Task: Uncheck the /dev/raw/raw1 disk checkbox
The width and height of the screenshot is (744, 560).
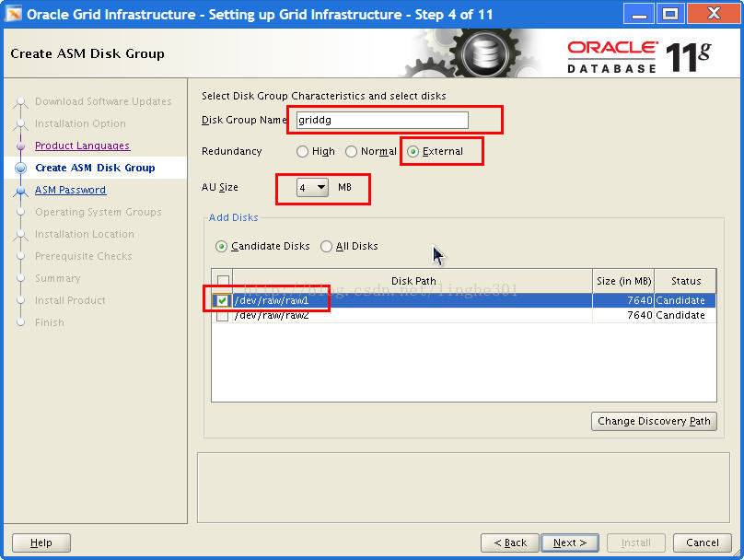Action: coord(222,300)
